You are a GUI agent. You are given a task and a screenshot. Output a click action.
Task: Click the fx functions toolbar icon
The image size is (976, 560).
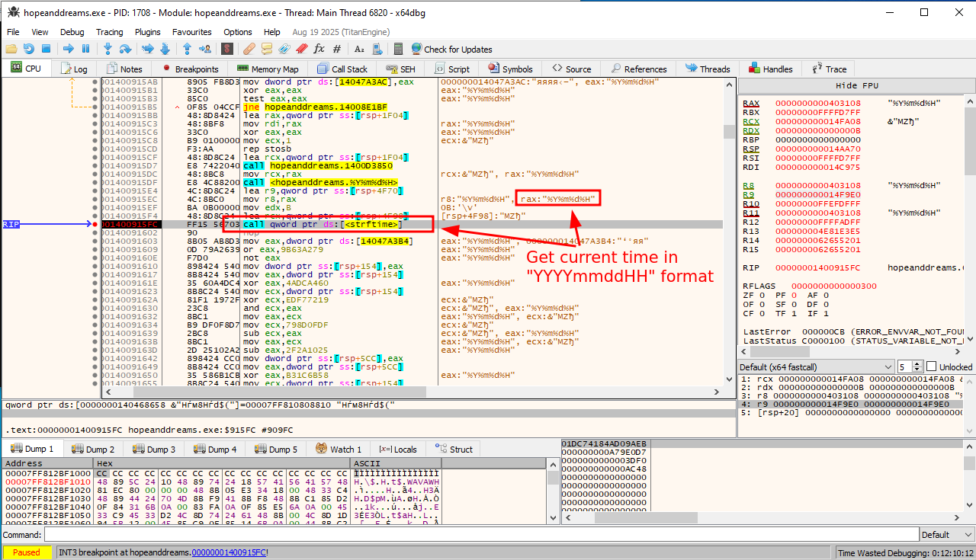point(319,49)
